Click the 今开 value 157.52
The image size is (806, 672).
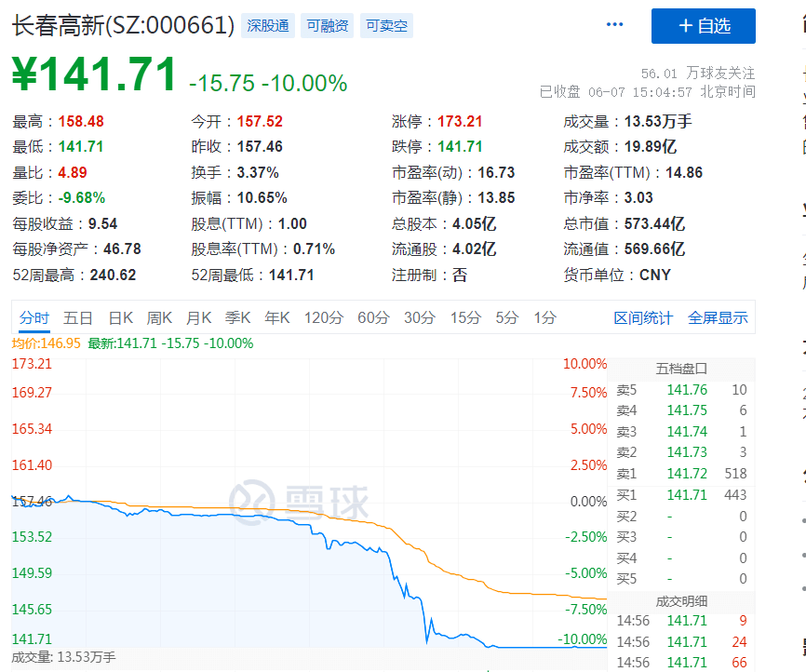pyautogui.click(x=260, y=121)
